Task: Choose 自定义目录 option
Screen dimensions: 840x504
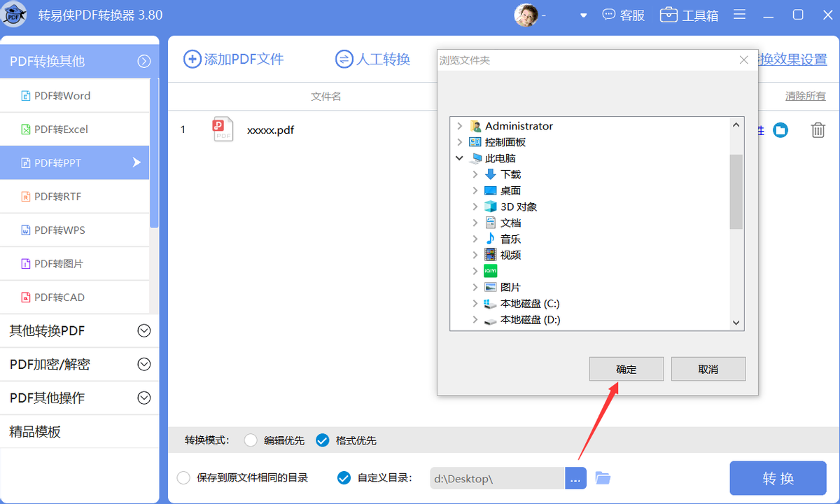Action: [x=344, y=477]
